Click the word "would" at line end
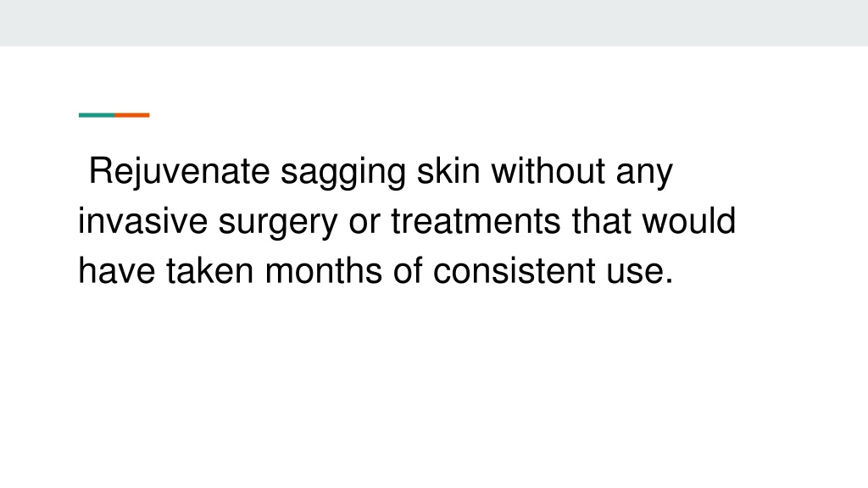868x488 pixels. [x=688, y=221]
